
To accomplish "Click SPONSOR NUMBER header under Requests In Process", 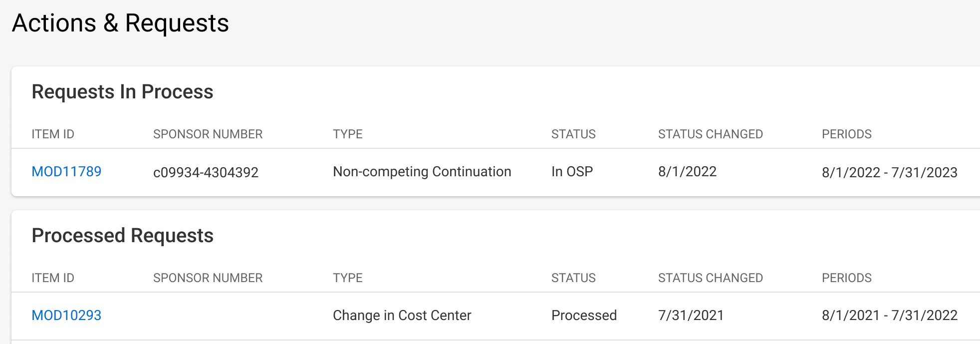I will point(208,134).
